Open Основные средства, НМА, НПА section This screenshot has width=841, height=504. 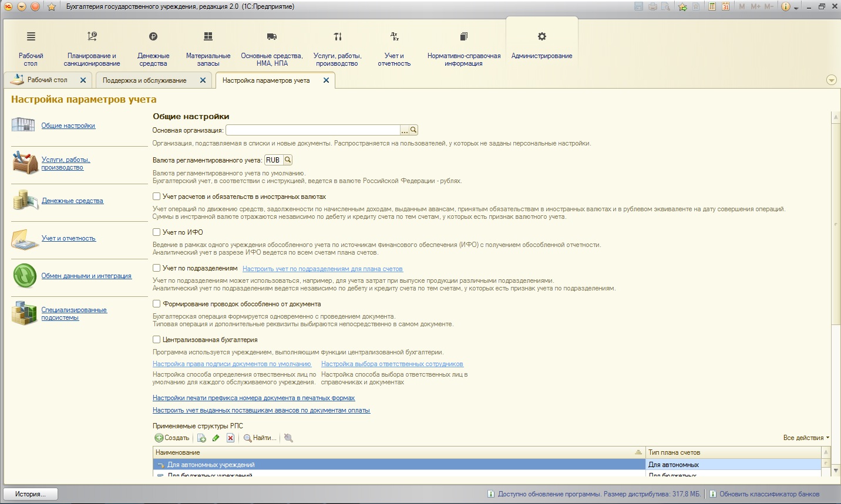(x=272, y=49)
